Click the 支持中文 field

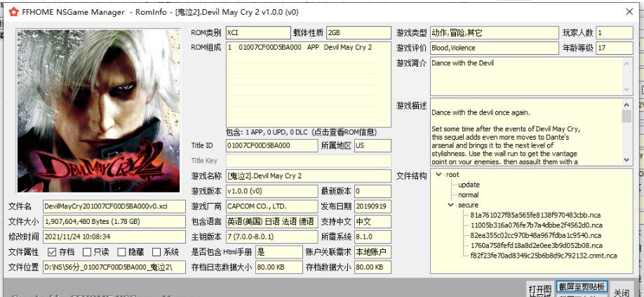[373, 221]
